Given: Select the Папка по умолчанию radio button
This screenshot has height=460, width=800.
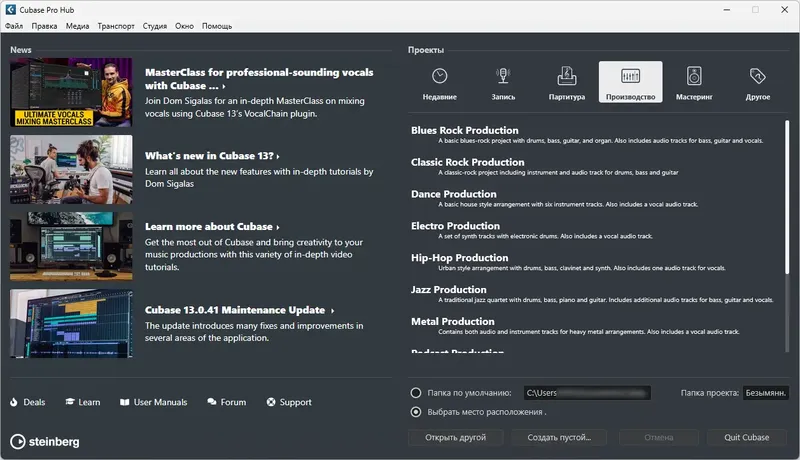Looking at the screenshot, I should pyautogui.click(x=416, y=393).
